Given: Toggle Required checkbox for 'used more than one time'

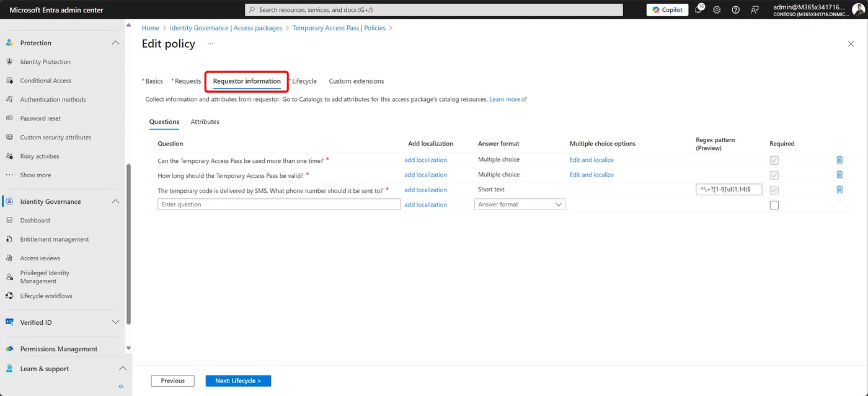Looking at the screenshot, I should (774, 161).
